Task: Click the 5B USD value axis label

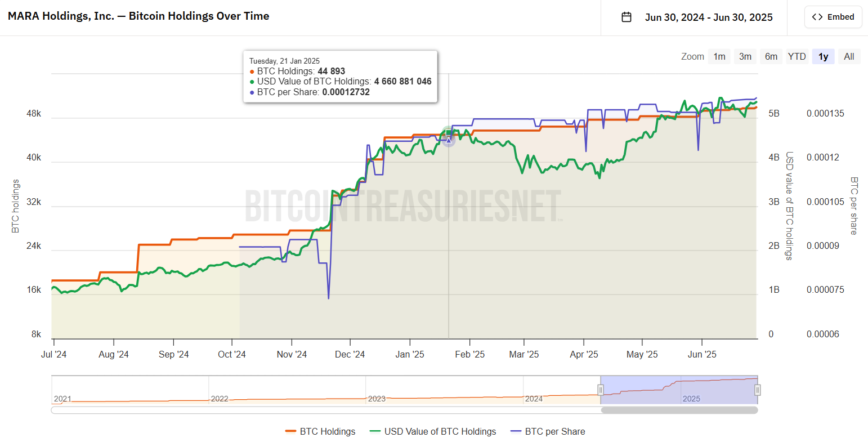Action: (x=774, y=113)
